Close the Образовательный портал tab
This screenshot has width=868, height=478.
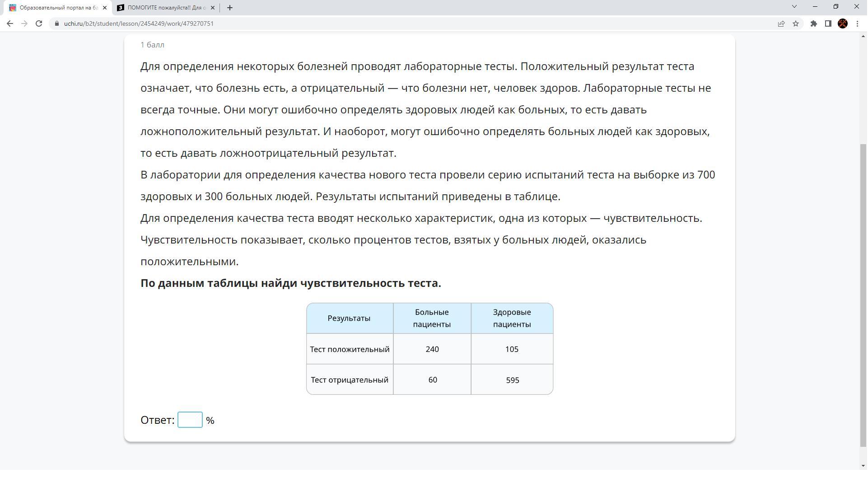[x=105, y=8]
